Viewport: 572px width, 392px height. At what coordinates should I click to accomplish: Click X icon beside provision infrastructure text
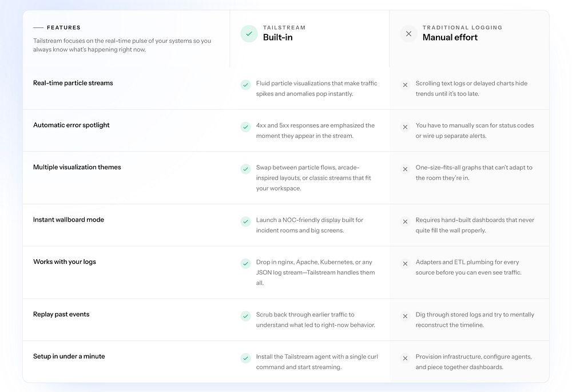pyautogui.click(x=405, y=358)
